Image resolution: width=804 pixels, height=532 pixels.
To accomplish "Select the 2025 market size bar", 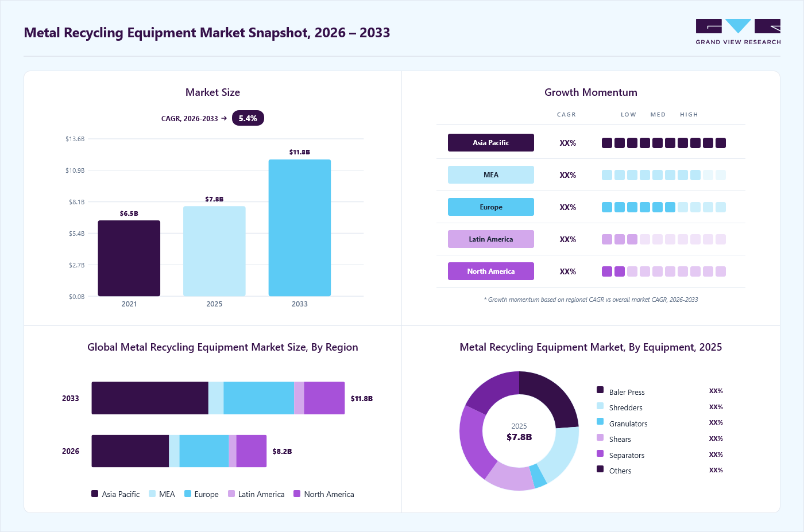I will 214,251.
